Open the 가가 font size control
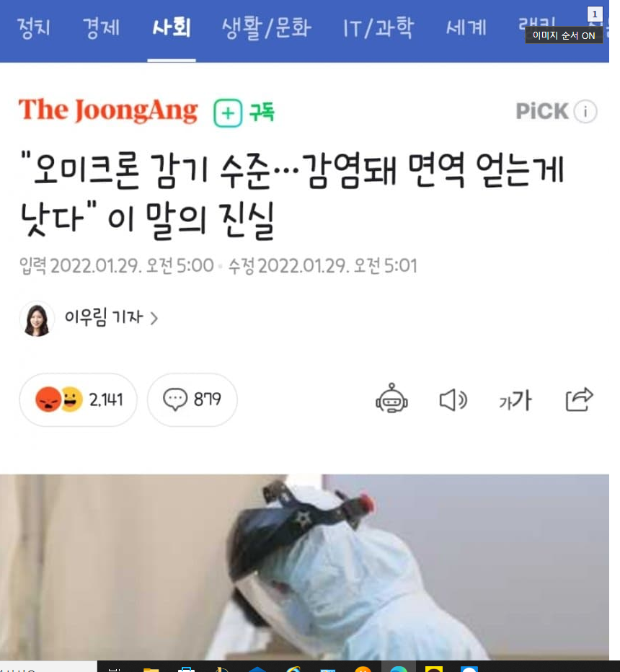620x672 pixels. tap(515, 400)
